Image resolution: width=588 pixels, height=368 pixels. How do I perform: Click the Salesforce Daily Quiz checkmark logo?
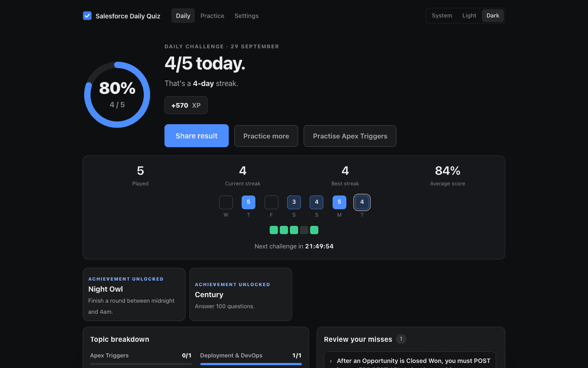[87, 16]
